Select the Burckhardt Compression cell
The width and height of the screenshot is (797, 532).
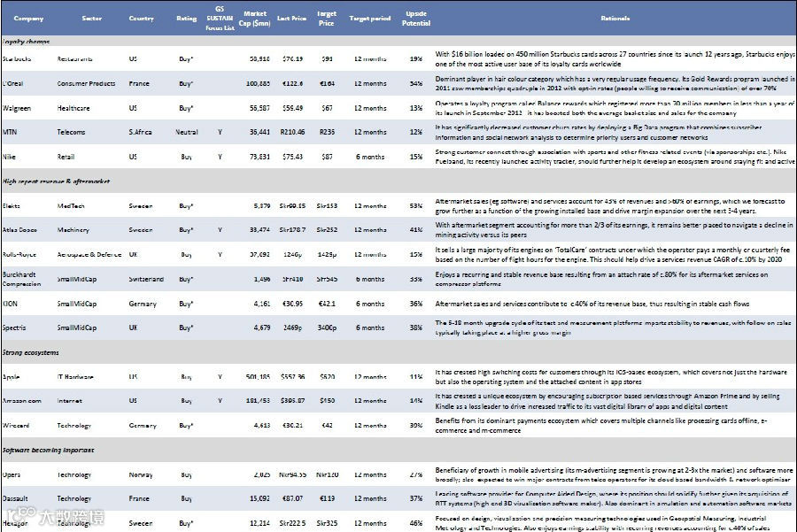tap(21, 279)
